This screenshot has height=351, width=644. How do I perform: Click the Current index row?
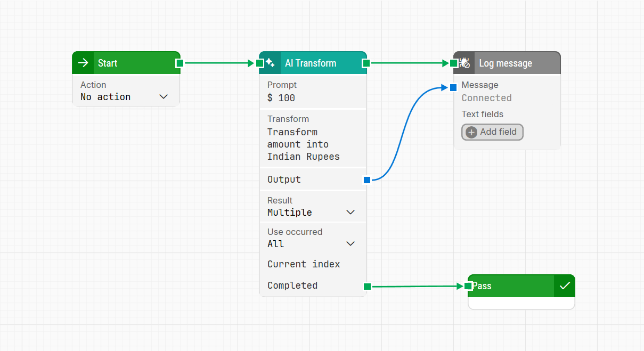tap(304, 264)
